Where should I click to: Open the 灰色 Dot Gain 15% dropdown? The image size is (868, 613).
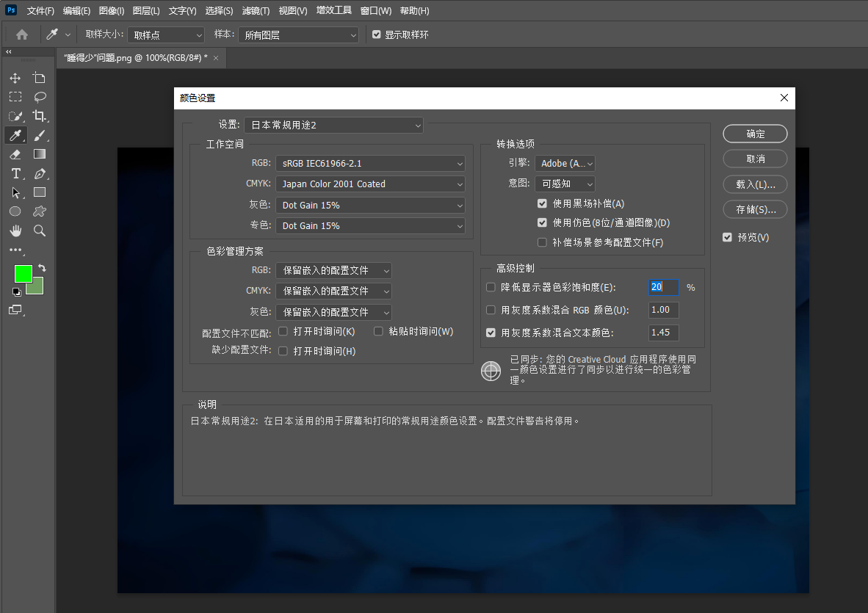(370, 206)
